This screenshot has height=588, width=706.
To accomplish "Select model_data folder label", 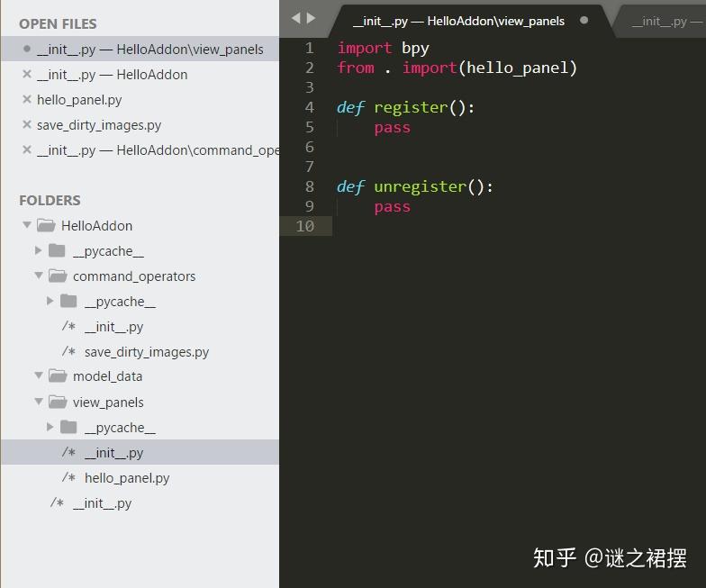I will [x=108, y=376].
